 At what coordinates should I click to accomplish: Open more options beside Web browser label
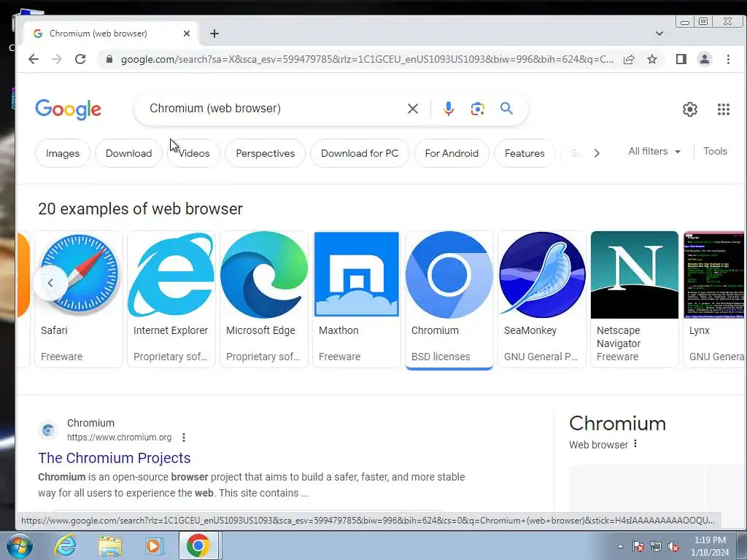pos(635,444)
